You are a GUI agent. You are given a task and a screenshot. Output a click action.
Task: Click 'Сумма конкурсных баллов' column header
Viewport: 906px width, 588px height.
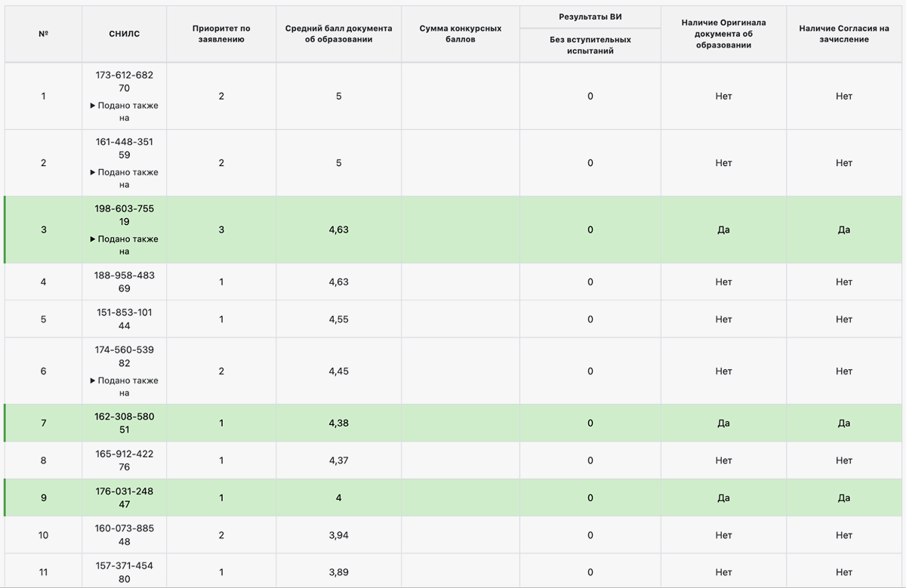point(461,34)
